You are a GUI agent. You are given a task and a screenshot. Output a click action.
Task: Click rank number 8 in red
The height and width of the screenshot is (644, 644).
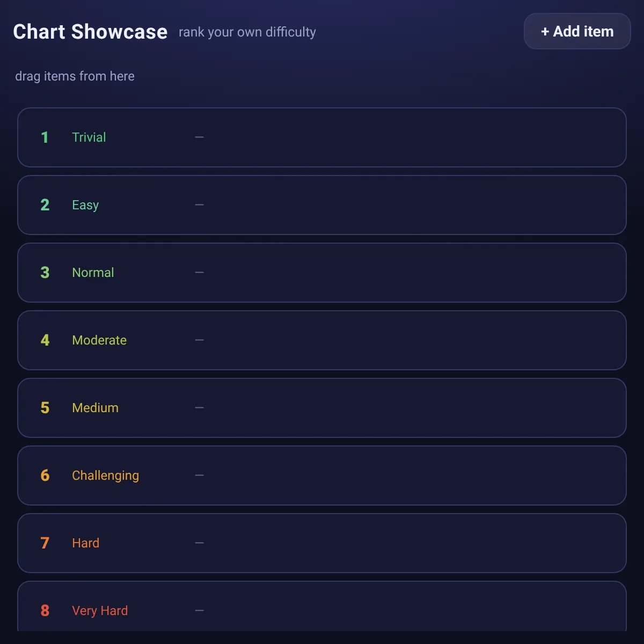pyautogui.click(x=45, y=611)
